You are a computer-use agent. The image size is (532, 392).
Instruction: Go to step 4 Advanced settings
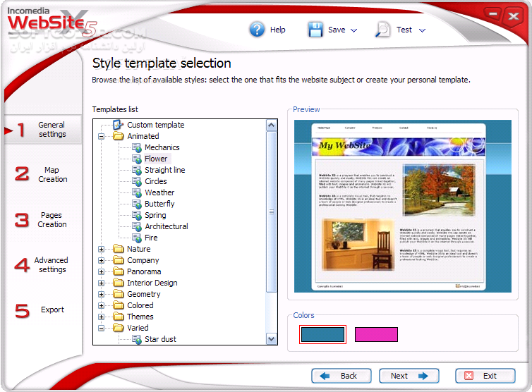click(x=42, y=265)
